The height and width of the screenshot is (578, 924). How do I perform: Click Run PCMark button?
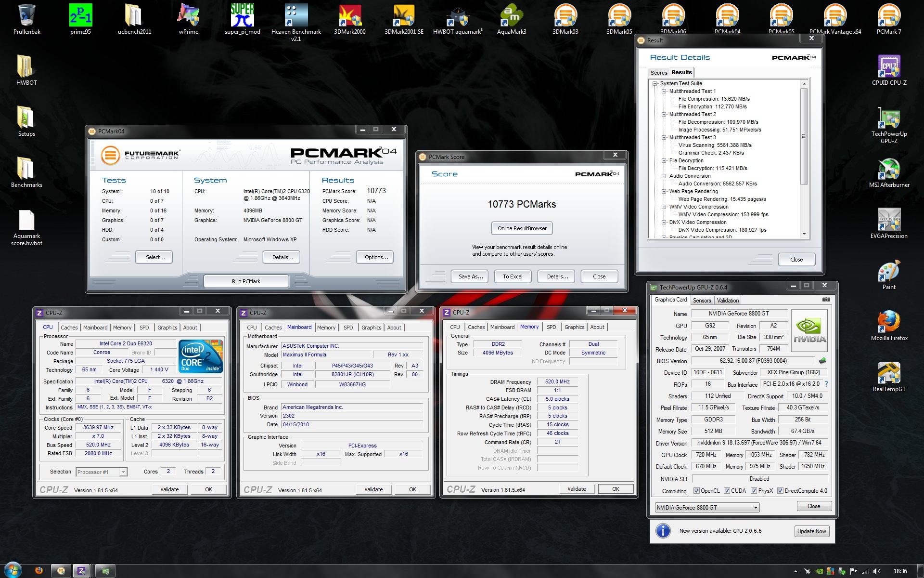click(x=246, y=281)
